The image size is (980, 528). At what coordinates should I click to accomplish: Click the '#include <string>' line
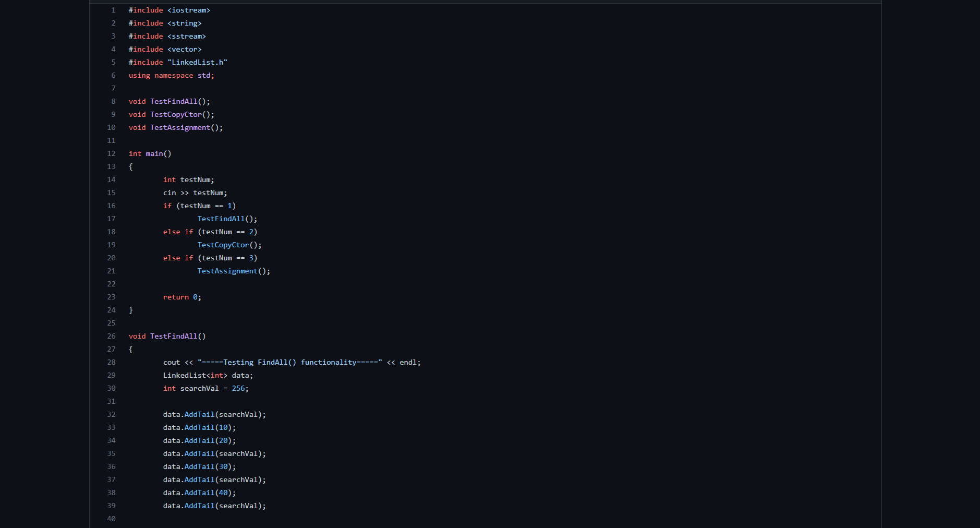[x=165, y=23]
